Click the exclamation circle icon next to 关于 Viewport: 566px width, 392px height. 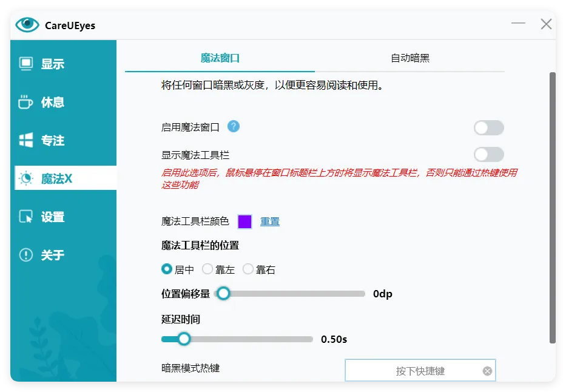click(26, 255)
